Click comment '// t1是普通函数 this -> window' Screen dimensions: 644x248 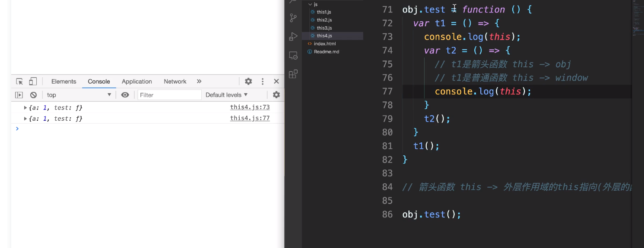pos(511,78)
